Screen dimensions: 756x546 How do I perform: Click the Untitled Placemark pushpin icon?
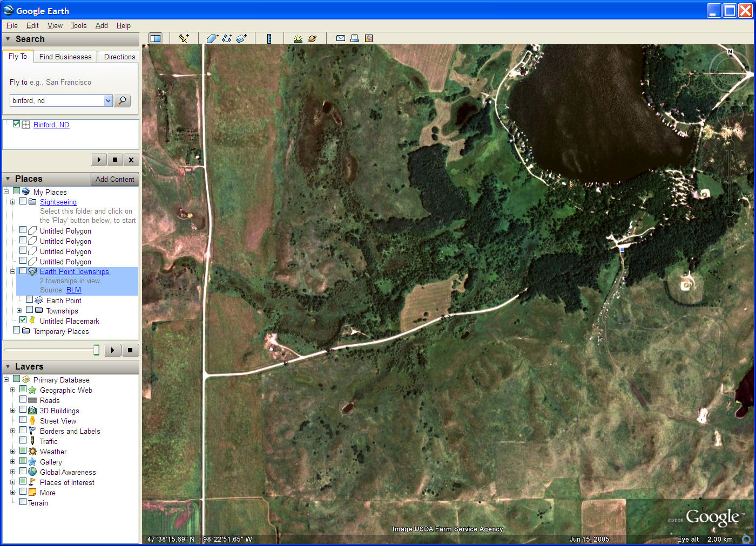32,320
